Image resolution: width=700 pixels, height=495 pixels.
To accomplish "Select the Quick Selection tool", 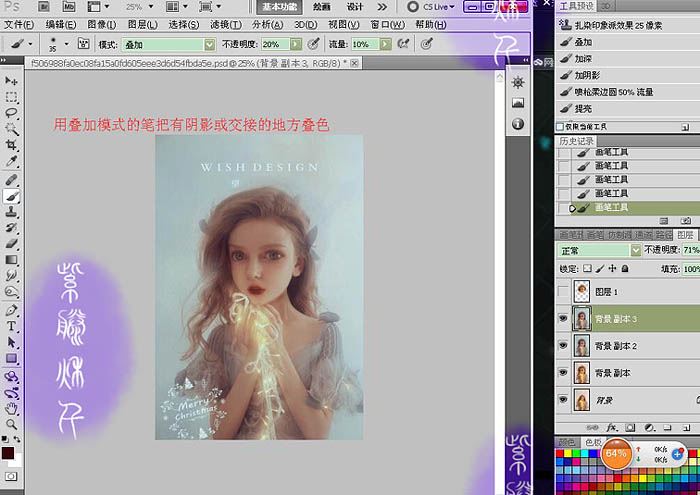I will point(11,129).
